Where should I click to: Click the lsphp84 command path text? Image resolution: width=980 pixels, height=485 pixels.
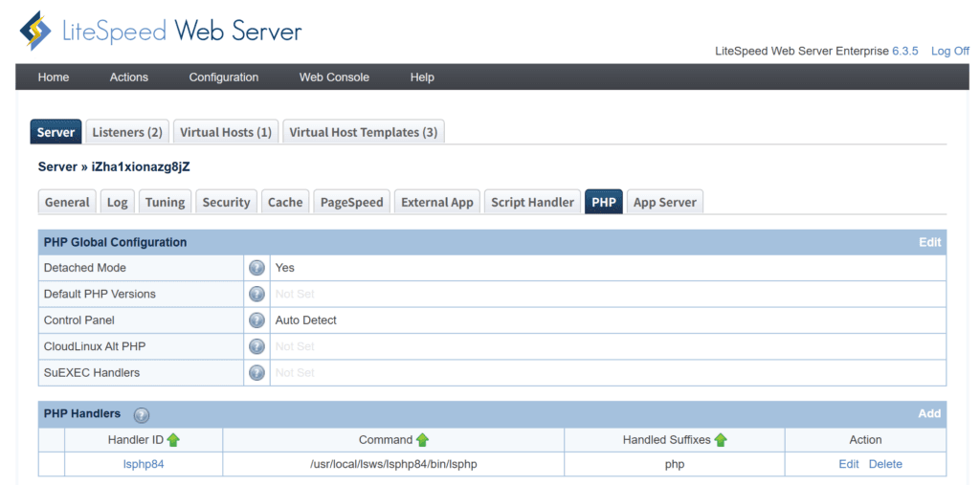[x=393, y=464]
